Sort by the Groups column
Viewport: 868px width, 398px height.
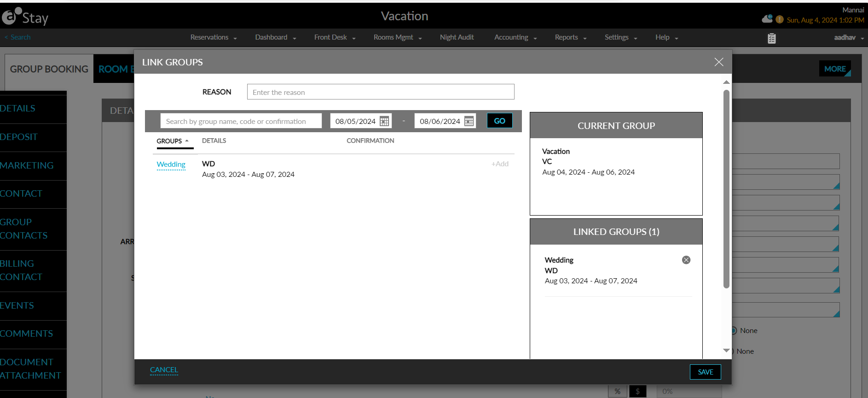(x=173, y=141)
